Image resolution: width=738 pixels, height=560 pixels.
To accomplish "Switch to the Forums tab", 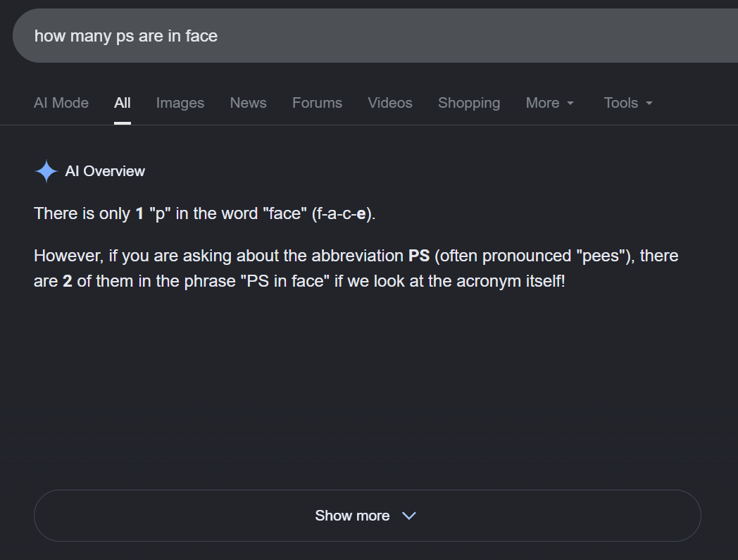I will point(317,103).
